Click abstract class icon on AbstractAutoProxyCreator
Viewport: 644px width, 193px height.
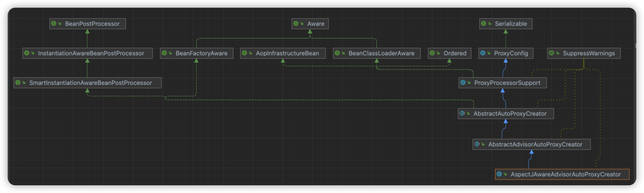(462, 114)
